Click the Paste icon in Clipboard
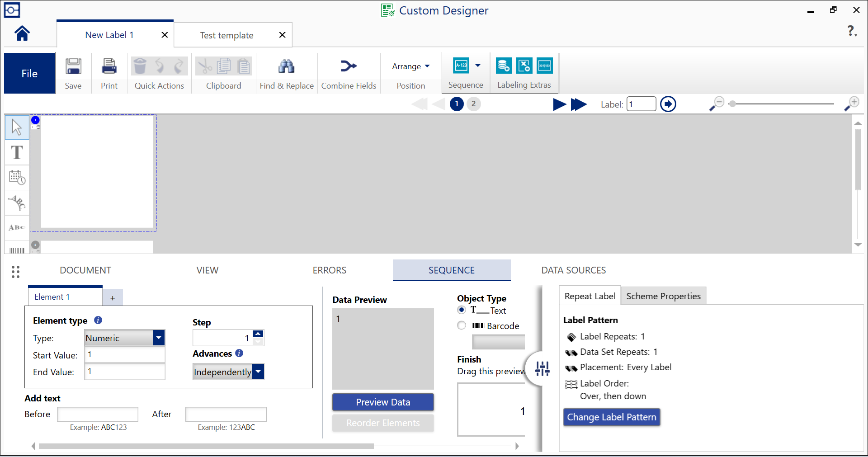868x457 pixels. 244,66
